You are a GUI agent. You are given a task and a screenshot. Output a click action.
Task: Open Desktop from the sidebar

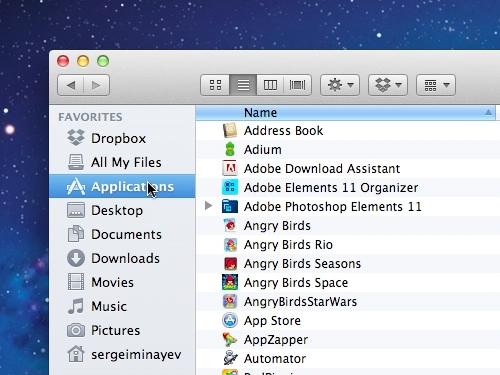(x=122, y=210)
